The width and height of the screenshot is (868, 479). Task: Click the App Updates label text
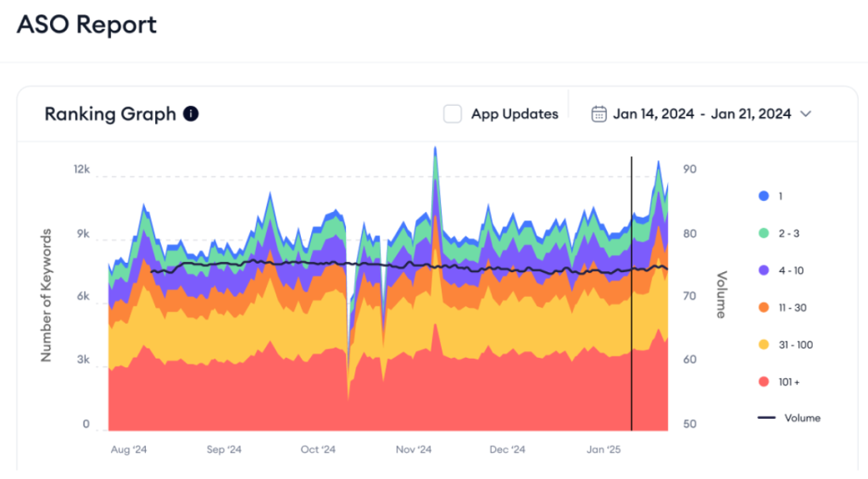pyautogui.click(x=515, y=114)
